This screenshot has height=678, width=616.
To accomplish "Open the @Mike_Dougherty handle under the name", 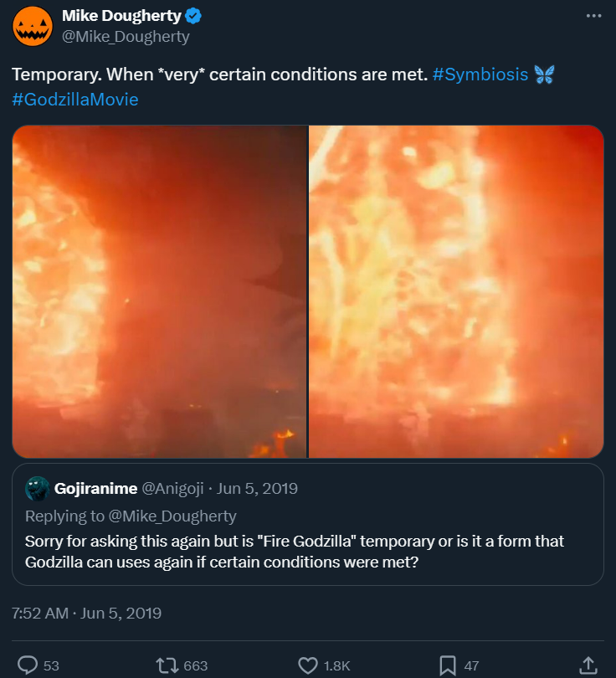I will tap(126, 37).
